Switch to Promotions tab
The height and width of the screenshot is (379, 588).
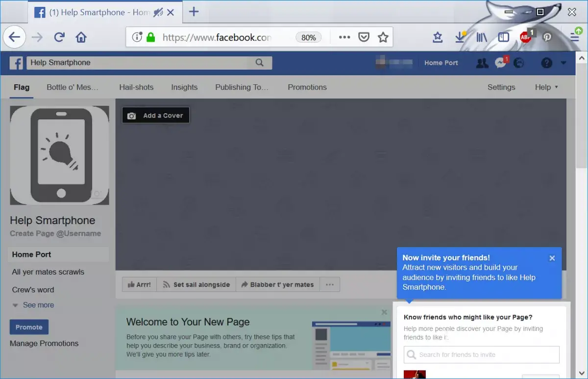coord(307,87)
